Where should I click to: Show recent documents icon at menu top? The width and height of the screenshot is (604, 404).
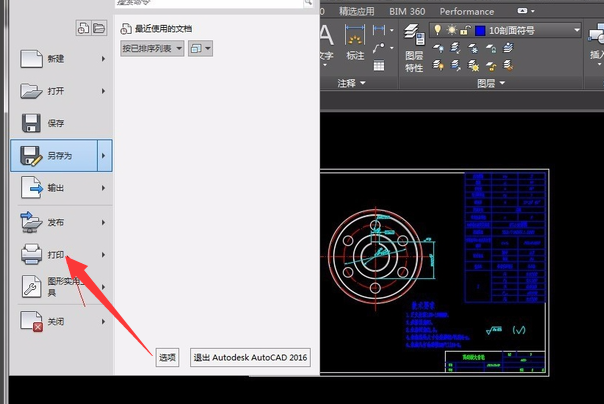83,28
